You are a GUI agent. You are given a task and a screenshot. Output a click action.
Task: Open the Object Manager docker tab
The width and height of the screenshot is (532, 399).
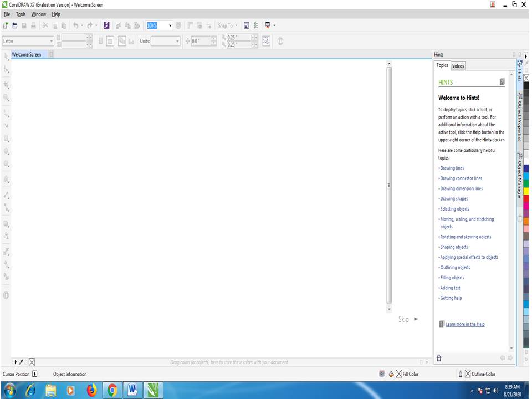(x=519, y=175)
